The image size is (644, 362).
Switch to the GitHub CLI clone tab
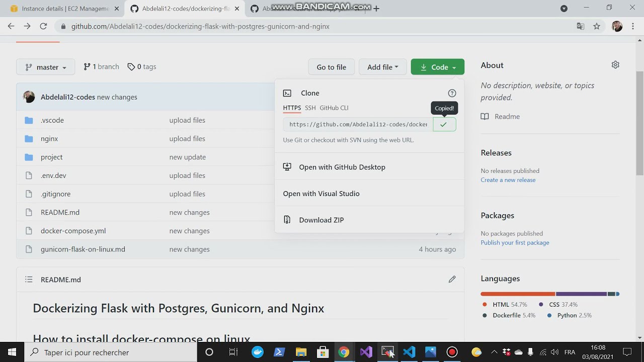334,108
